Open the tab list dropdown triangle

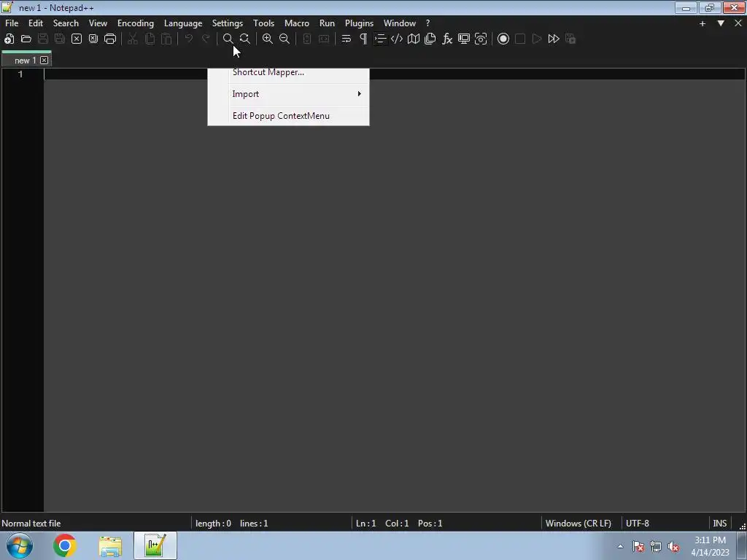(721, 23)
